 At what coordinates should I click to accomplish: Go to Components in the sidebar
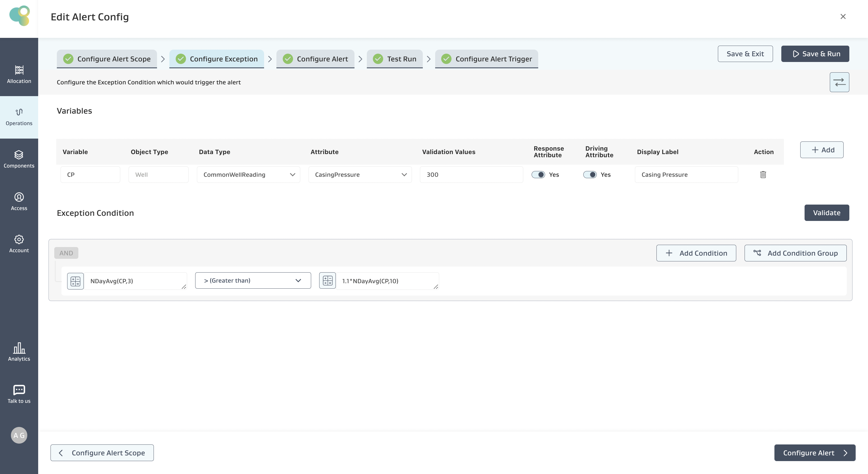19,159
